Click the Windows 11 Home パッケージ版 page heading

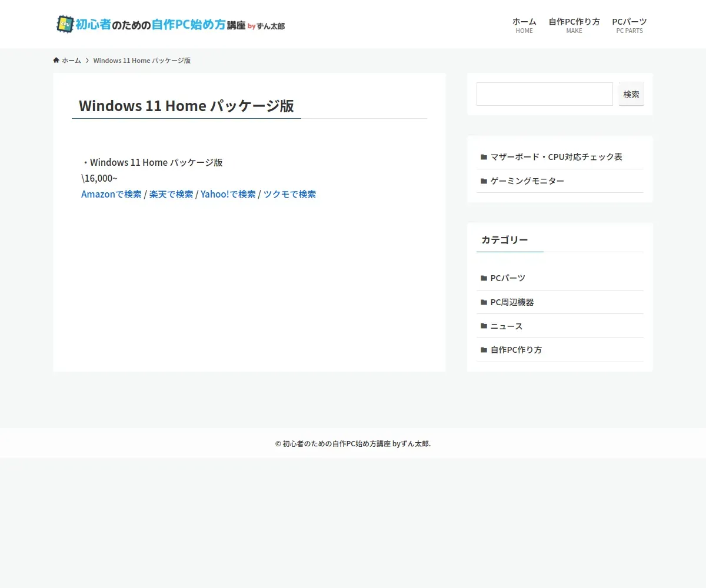coord(187,106)
